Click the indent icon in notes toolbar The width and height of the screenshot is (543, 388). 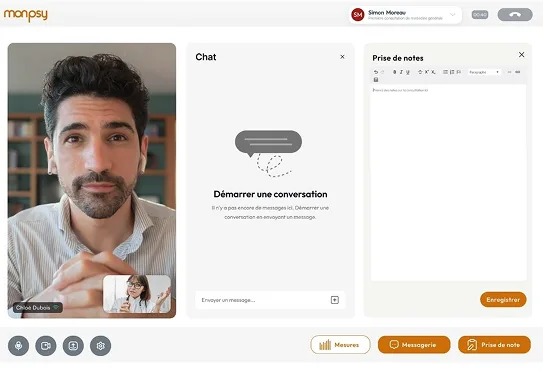pos(459,72)
